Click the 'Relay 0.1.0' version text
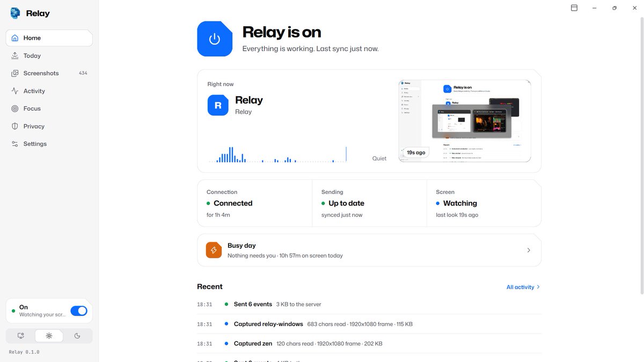This screenshot has width=644, height=362. point(24,352)
